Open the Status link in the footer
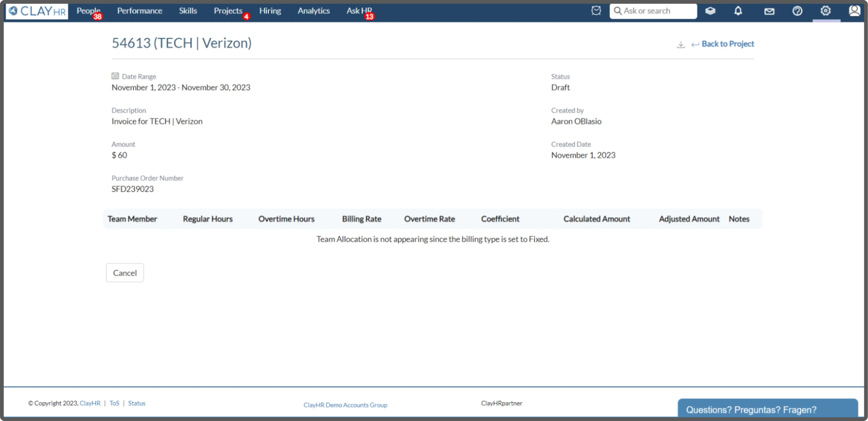Screen dimensions: 868x421 136,403
